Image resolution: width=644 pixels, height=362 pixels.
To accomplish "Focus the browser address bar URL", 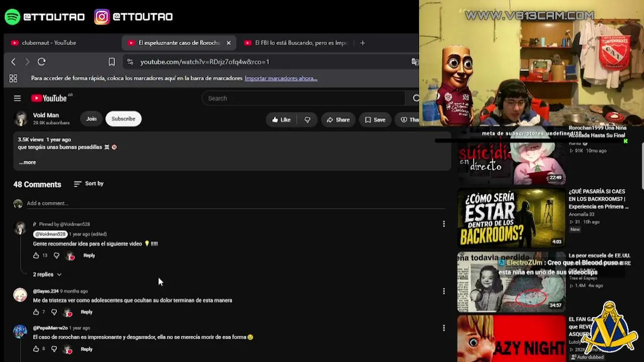I will tap(204, 62).
